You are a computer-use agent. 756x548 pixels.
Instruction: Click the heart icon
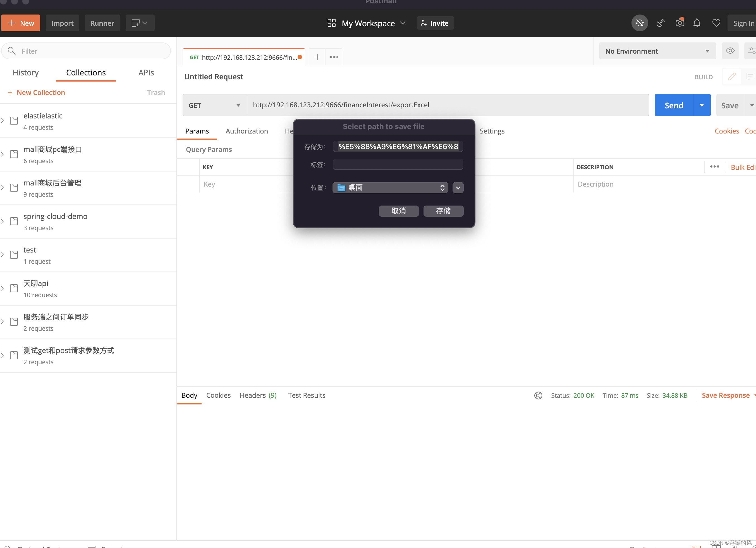tap(716, 23)
